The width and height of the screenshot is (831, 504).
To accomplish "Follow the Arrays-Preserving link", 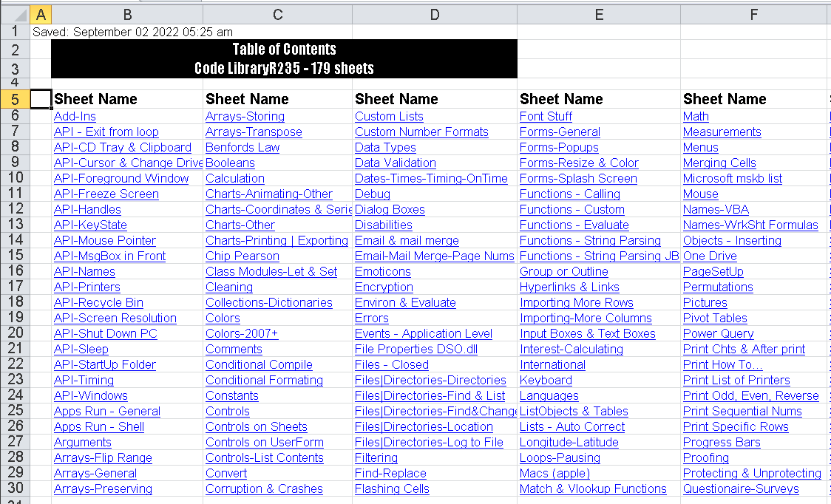I will pos(103,488).
